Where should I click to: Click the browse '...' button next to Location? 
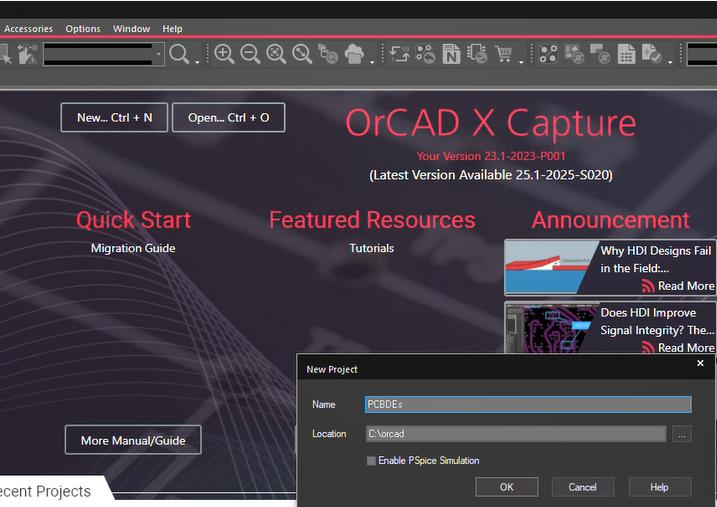pos(681,434)
